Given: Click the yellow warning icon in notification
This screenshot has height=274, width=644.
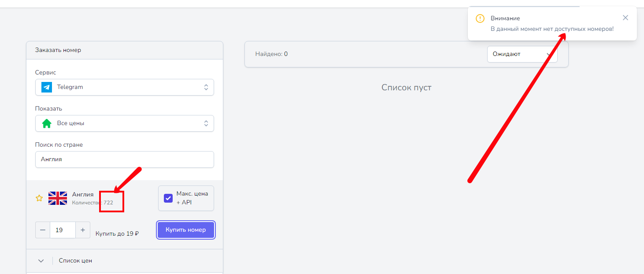Looking at the screenshot, I should (480, 19).
